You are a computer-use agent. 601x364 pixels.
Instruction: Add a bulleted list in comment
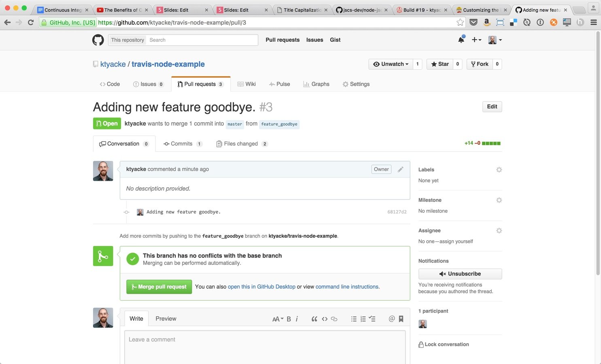(x=354, y=319)
